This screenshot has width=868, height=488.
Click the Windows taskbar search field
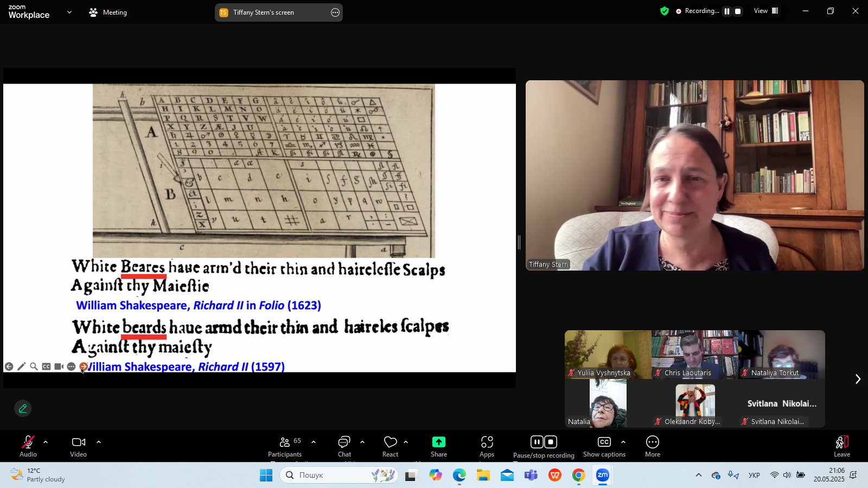tap(339, 475)
